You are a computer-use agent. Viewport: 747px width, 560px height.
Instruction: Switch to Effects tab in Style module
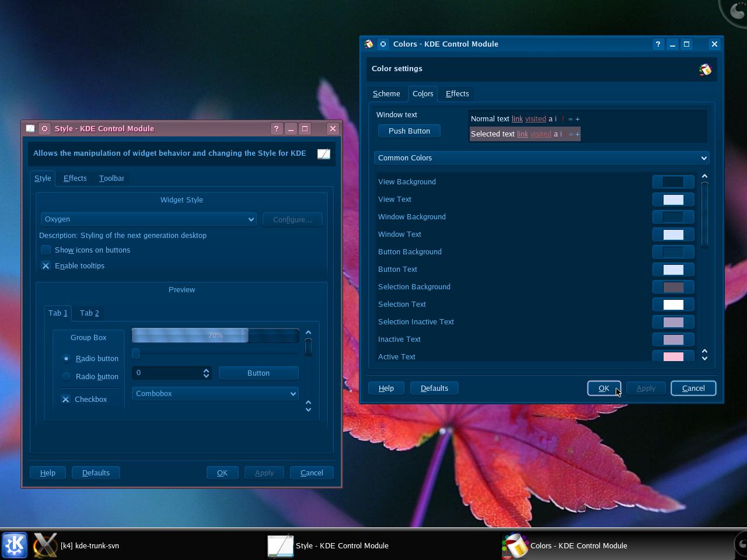click(x=75, y=178)
